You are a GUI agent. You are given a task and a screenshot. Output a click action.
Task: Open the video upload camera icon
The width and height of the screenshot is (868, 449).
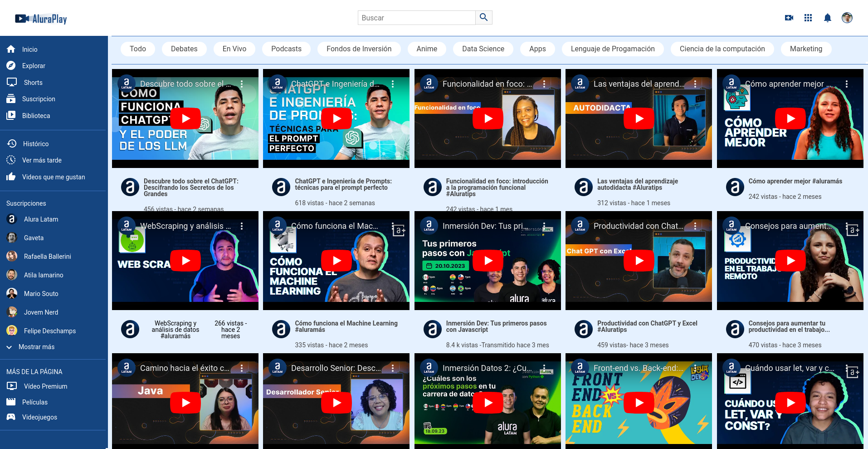coord(789,18)
